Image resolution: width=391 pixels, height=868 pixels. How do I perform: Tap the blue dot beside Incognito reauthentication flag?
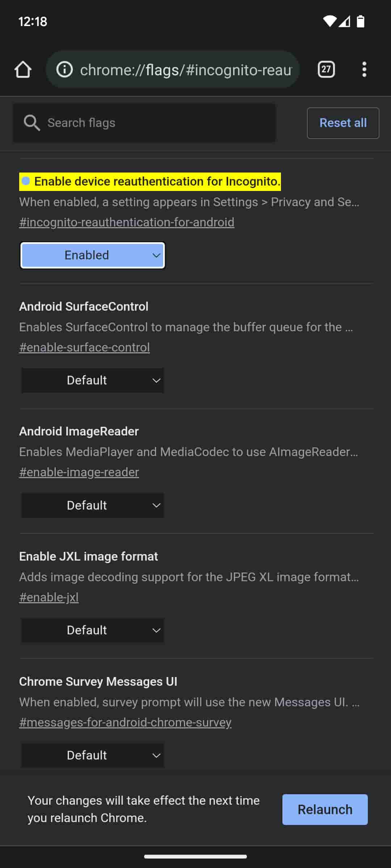(x=26, y=181)
